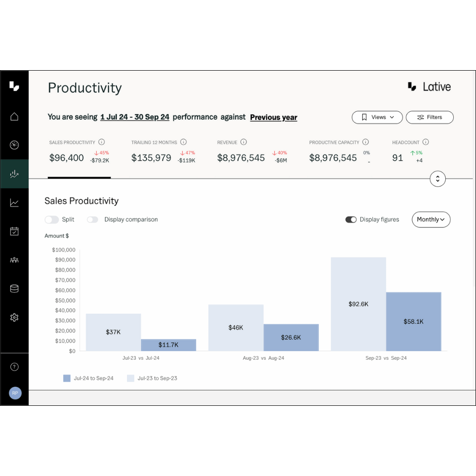Click the Sales Productivity info icon
Viewport: 476px width, 476px height.
(x=102, y=142)
